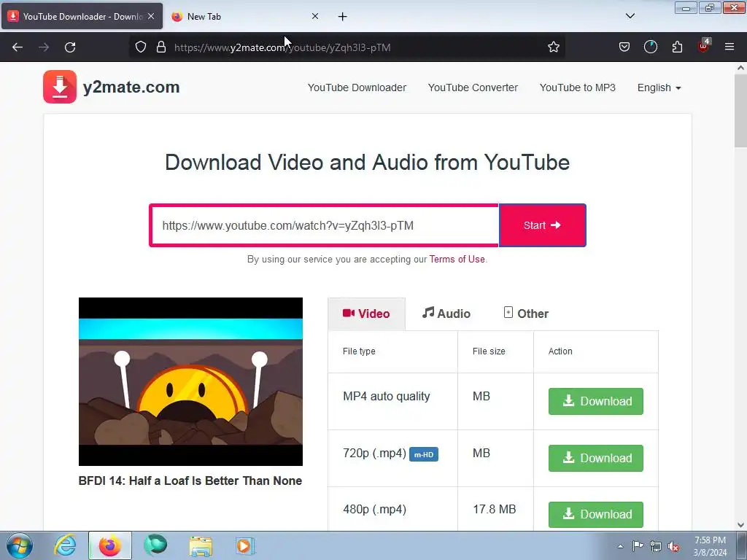Screen dimensions: 747x560
Task: Open a new tab with the plus button
Action: 343,17
